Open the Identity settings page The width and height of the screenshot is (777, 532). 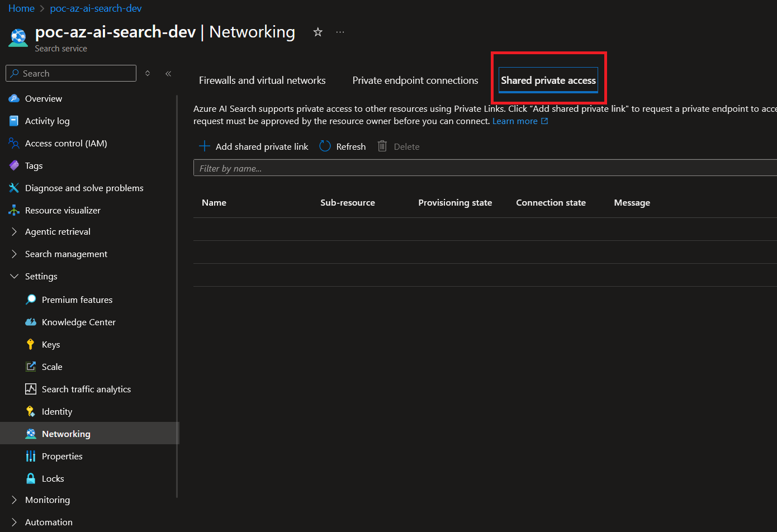(57, 411)
